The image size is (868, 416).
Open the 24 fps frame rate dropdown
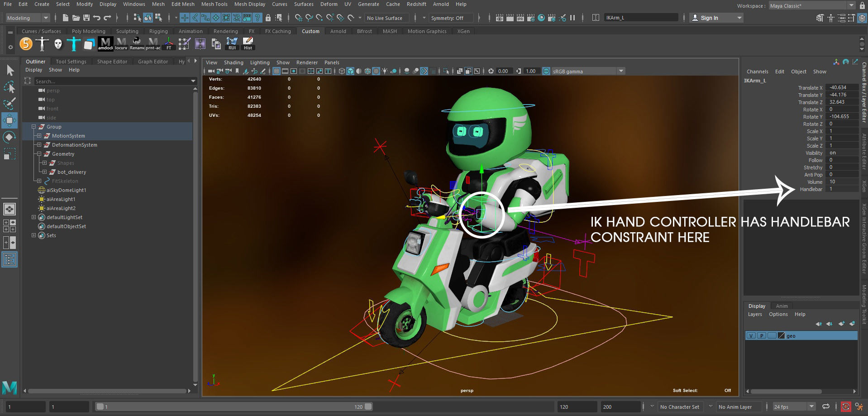[794, 406]
